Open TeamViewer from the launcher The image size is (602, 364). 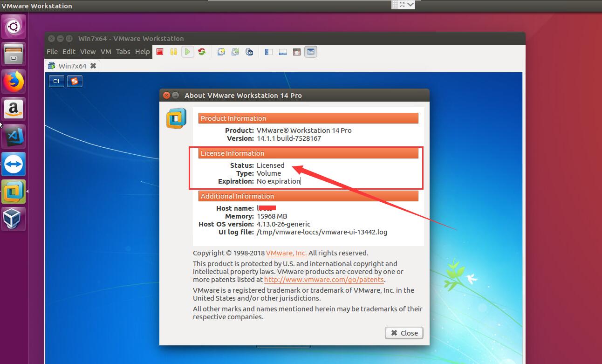pyautogui.click(x=14, y=164)
